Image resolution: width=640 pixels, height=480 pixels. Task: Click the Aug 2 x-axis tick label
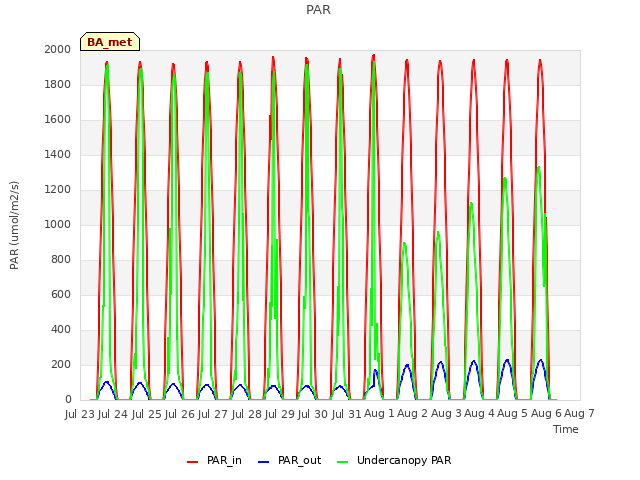tap(412, 414)
